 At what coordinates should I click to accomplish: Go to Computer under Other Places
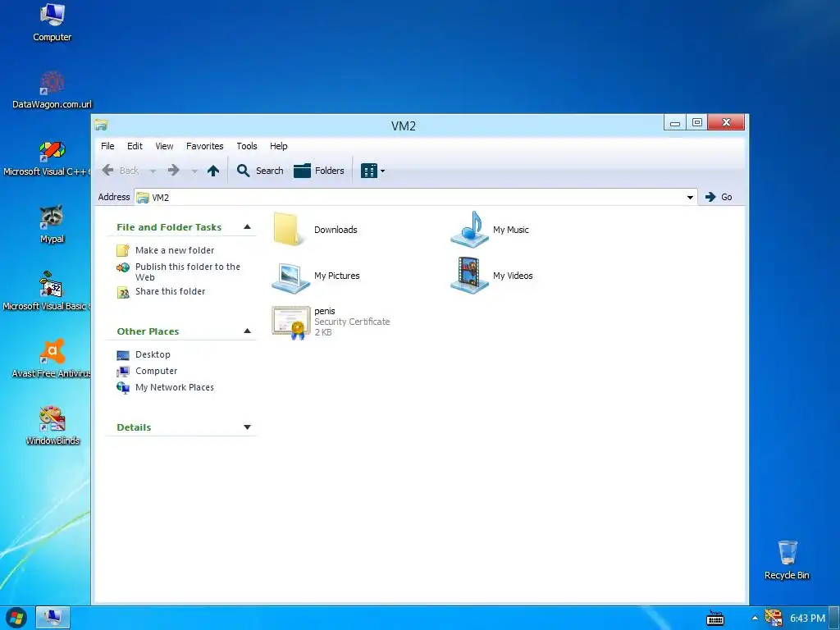pos(156,371)
